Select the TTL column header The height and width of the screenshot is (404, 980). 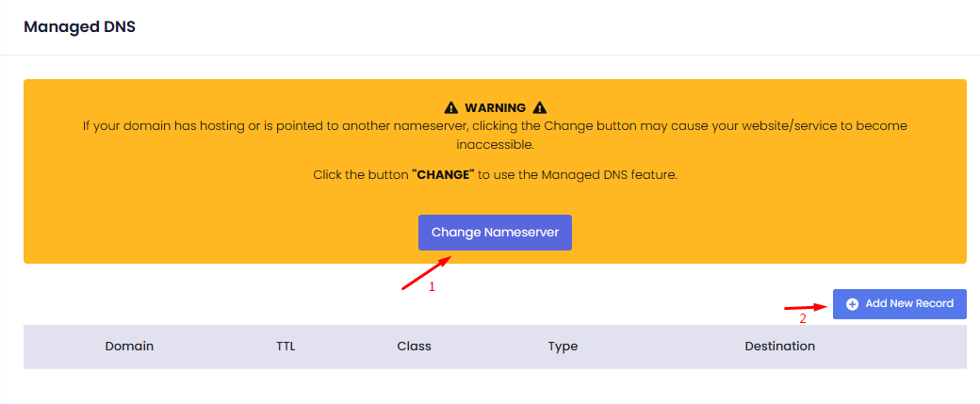point(286,347)
